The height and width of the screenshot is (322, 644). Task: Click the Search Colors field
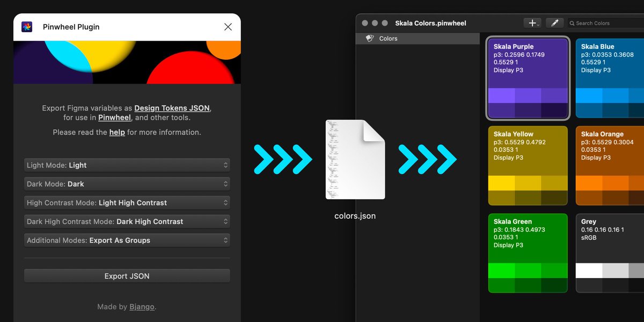coord(606,23)
